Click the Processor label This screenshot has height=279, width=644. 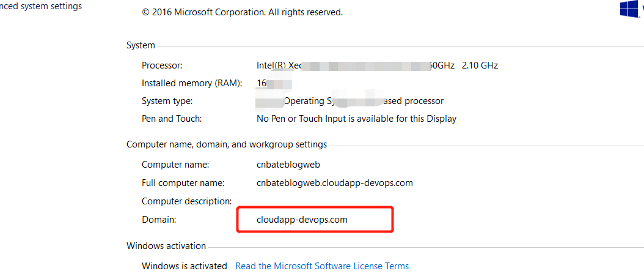pyautogui.click(x=162, y=65)
